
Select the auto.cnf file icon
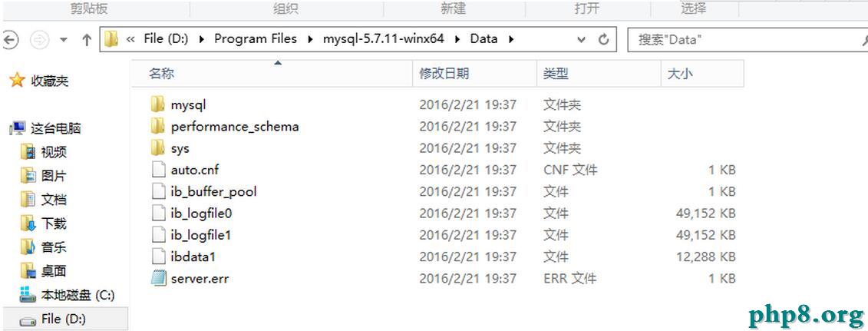(159, 170)
